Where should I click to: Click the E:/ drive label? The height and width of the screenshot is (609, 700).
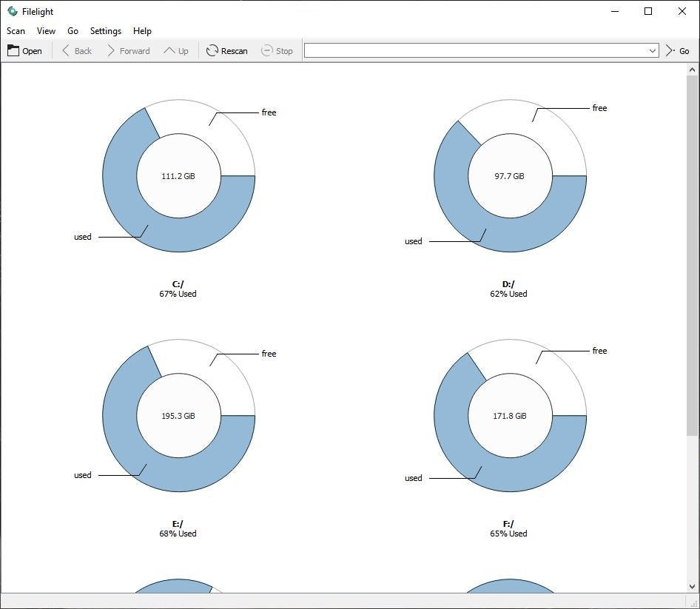click(x=178, y=524)
